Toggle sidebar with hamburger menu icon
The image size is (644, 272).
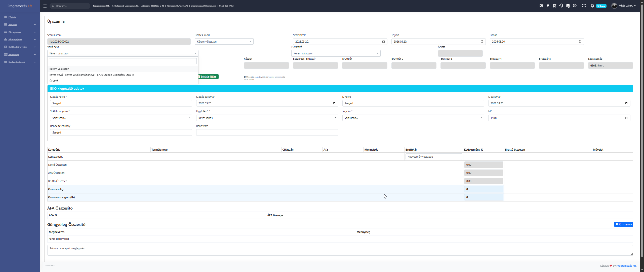pos(45,6)
